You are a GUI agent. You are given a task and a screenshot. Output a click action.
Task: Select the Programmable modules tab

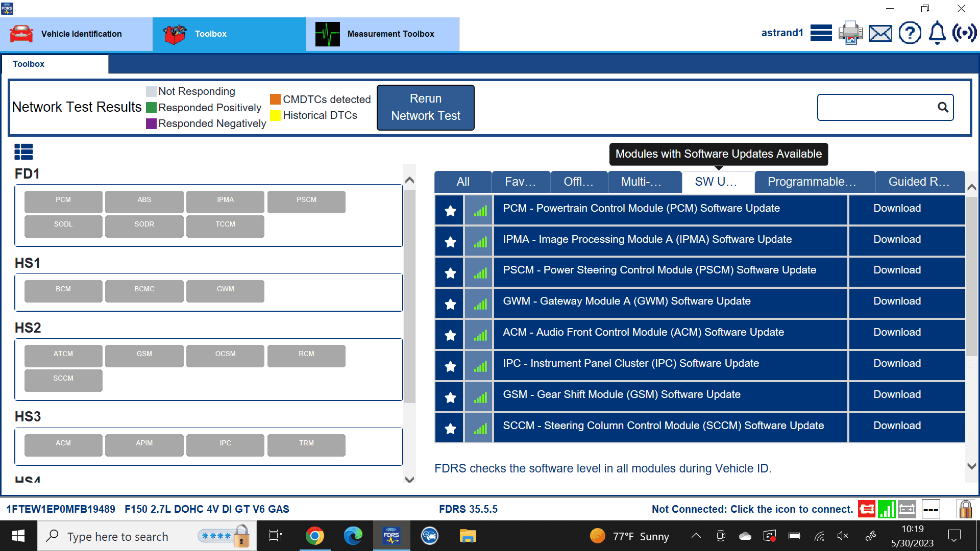tap(814, 182)
